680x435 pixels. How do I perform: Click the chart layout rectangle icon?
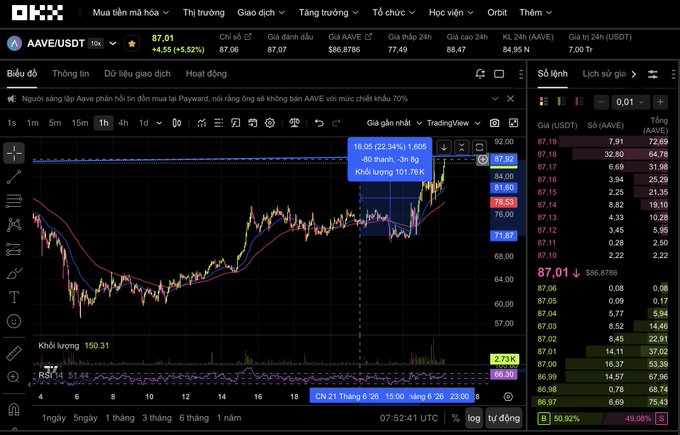499,74
